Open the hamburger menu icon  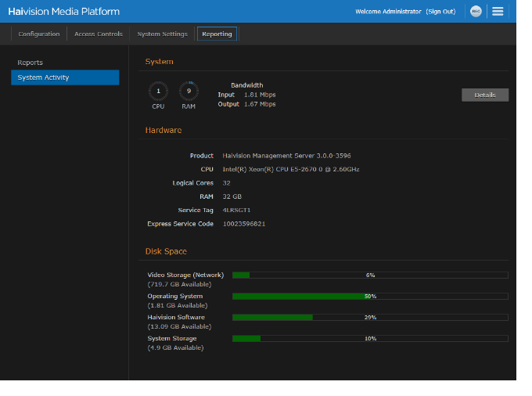498,11
